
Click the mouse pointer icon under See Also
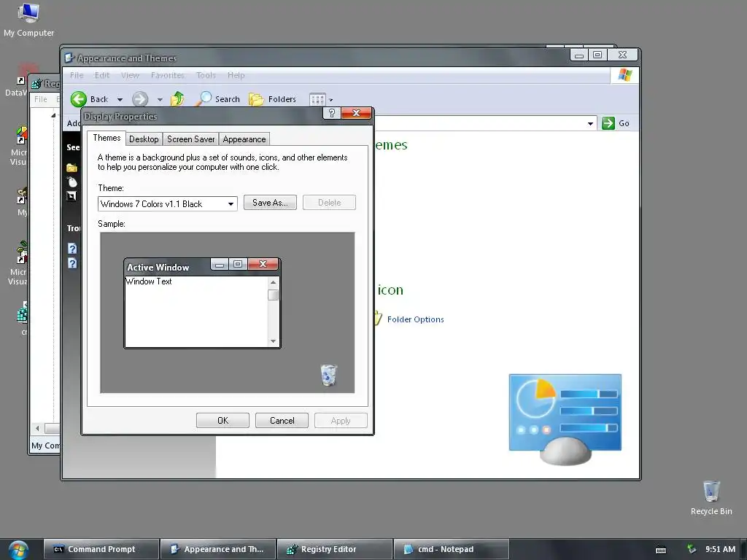[72, 182]
